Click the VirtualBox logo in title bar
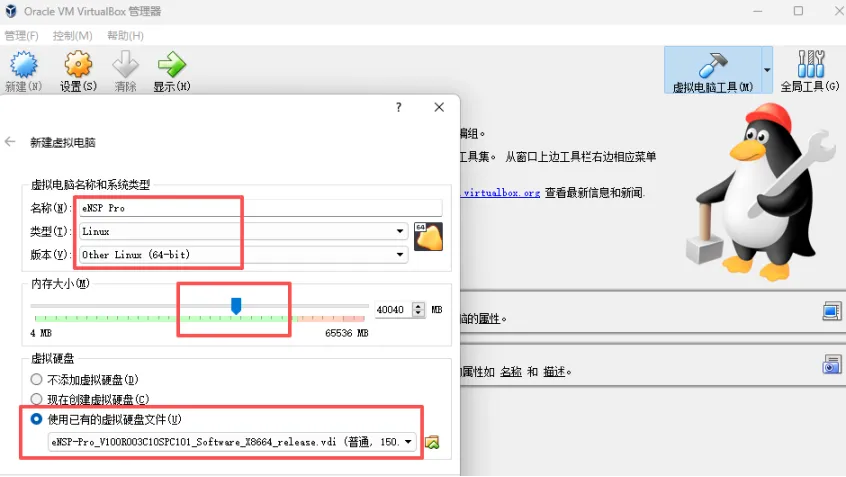 [x=11, y=11]
